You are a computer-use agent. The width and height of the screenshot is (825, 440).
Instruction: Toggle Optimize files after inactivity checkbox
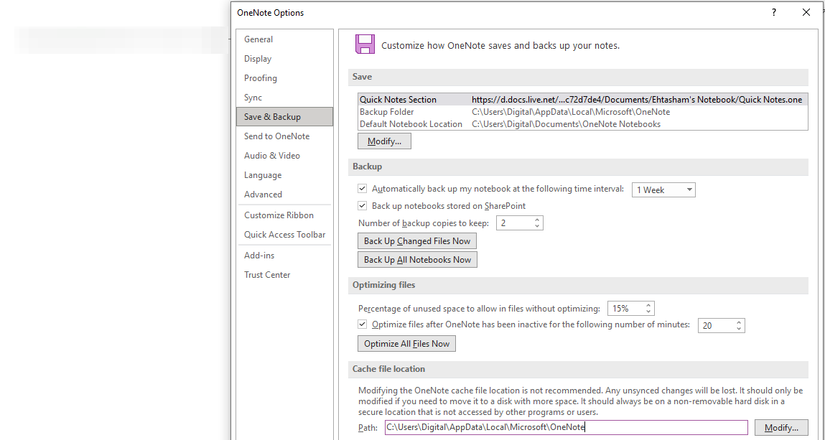[362, 324]
